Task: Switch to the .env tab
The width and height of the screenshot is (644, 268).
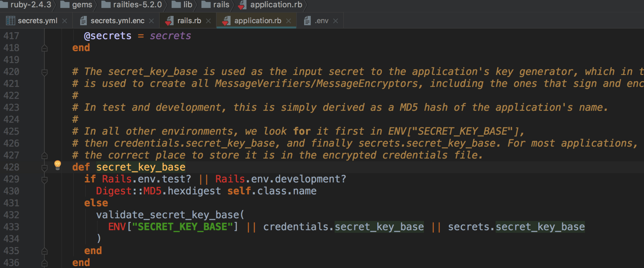Action: click(322, 21)
